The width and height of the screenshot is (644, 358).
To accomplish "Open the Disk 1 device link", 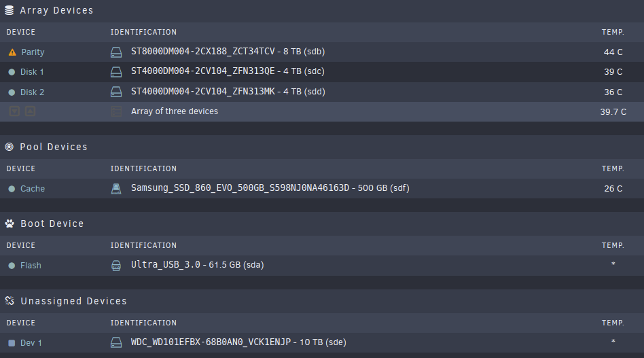I will click(x=32, y=72).
